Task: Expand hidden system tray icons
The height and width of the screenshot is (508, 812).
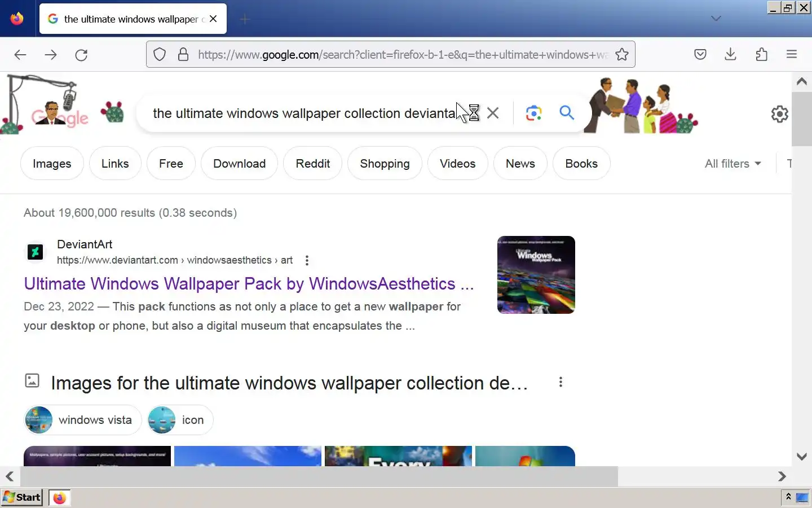Action: [x=788, y=497]
